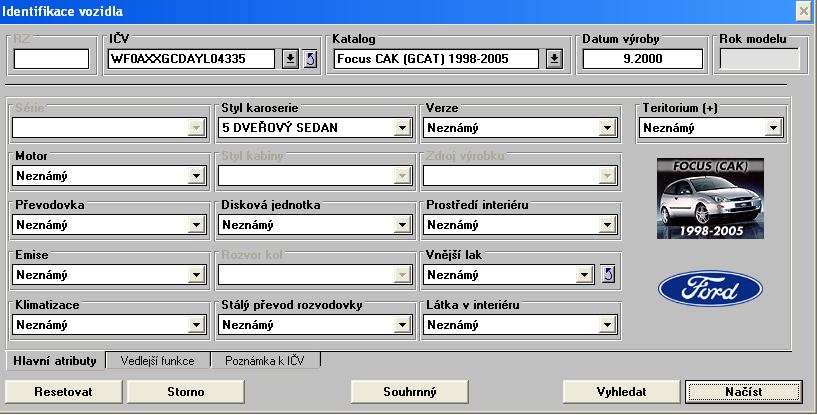Open the Styl karoserie dropdown
817x415 pixels.
click(x=402, y=128)
